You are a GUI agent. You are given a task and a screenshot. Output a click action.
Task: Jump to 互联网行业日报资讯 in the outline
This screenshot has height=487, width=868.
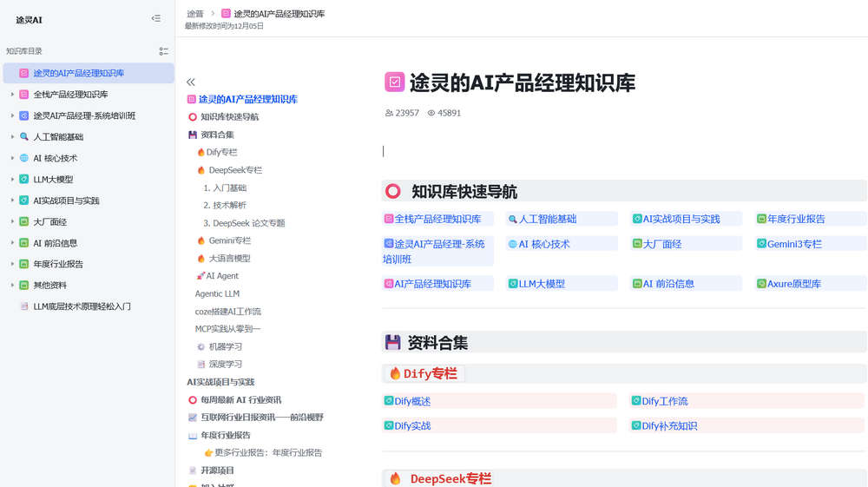262,418
